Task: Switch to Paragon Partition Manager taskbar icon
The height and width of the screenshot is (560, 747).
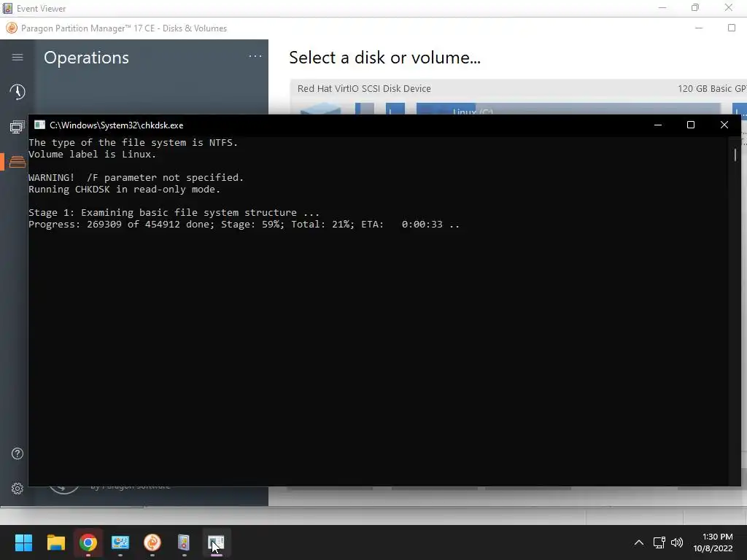Action: 152,542
